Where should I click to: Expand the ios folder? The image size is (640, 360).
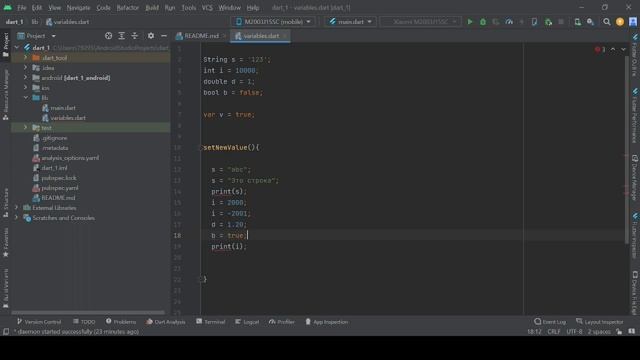tap(26, 88)
